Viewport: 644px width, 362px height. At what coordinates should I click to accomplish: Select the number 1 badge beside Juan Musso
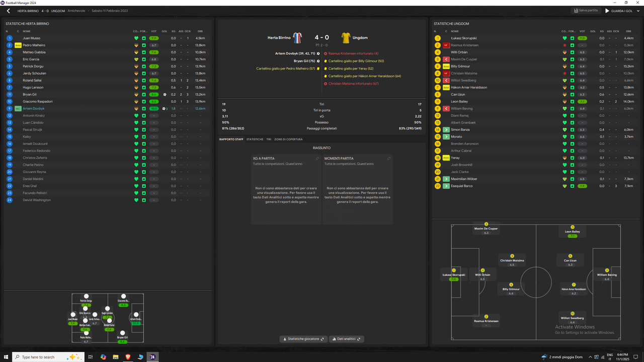click(x=9, y=38)
